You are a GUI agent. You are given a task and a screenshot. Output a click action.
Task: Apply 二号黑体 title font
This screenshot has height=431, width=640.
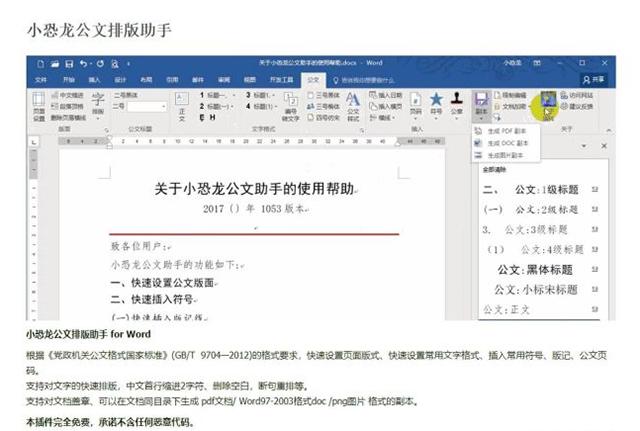[125, 95]
